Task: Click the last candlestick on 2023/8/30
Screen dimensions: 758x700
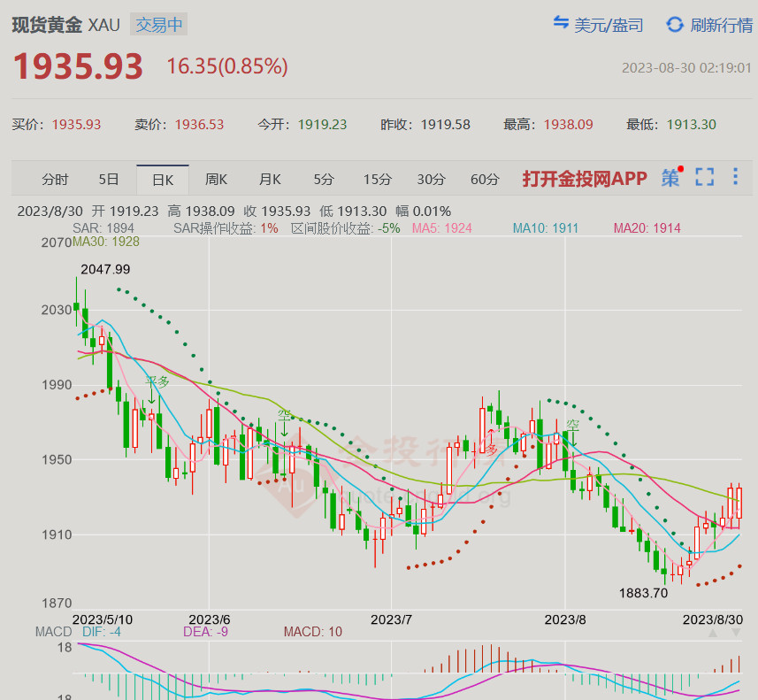Action: [x=739, y=502]
